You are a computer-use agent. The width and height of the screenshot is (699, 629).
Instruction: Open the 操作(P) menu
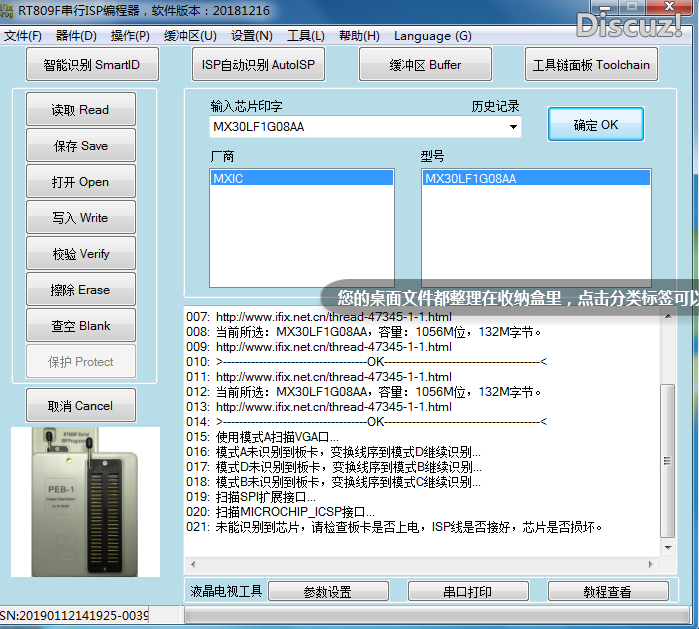click(x=130, y=36)
